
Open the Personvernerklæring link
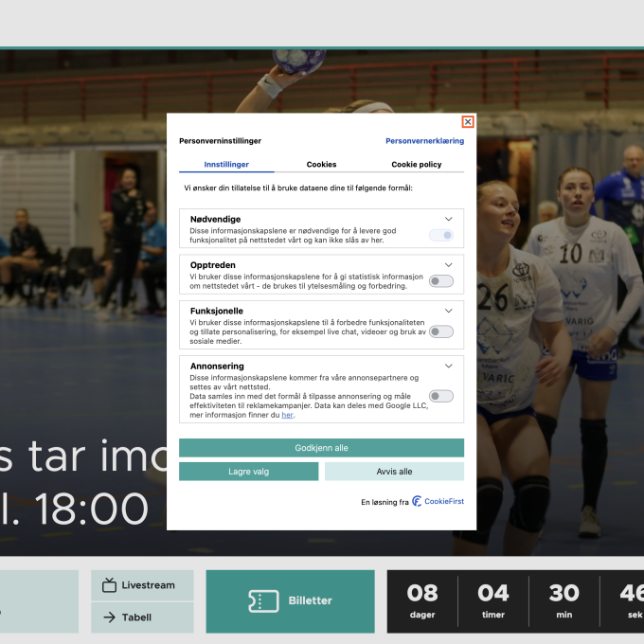point(424,141)
